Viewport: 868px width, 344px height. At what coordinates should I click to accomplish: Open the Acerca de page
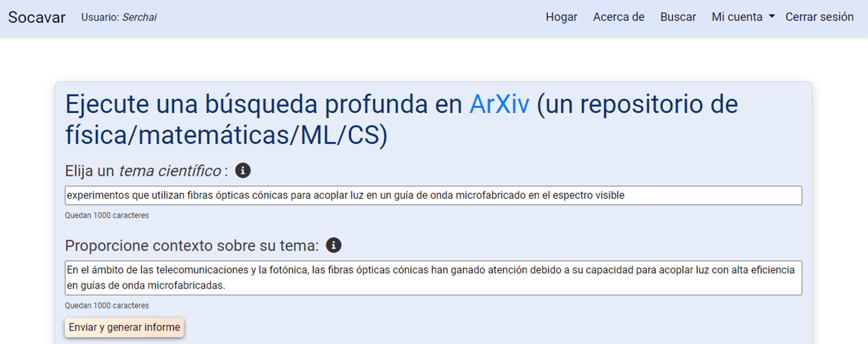618,17
